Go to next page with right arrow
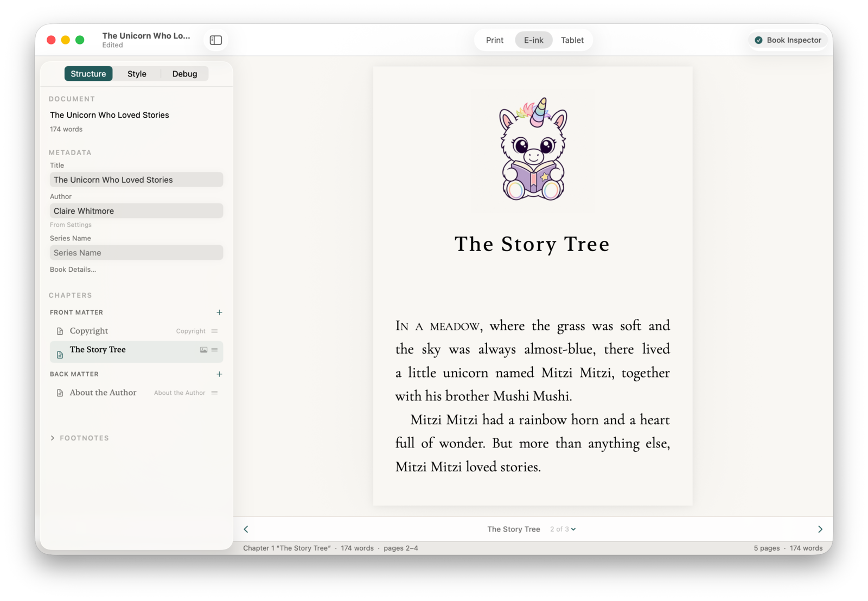868x601 pixels. tap(820, 529)
